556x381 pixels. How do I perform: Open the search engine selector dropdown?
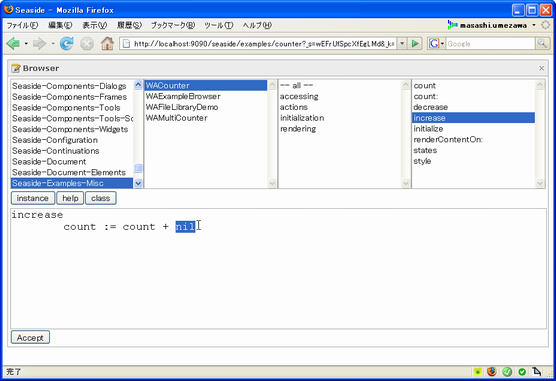point(442,44)
